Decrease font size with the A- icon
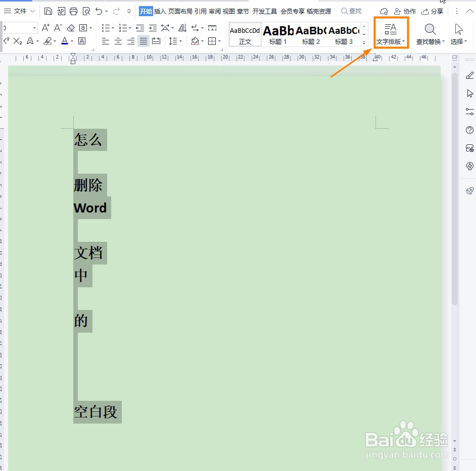The image size is (476, 471). (x=58, y=28)
